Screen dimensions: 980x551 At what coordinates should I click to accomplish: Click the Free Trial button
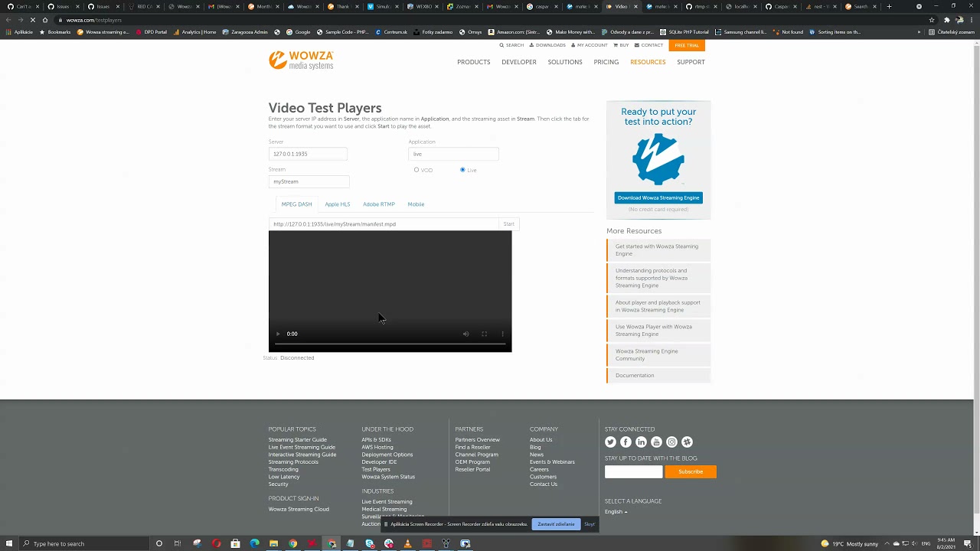[x=687, y=45]
